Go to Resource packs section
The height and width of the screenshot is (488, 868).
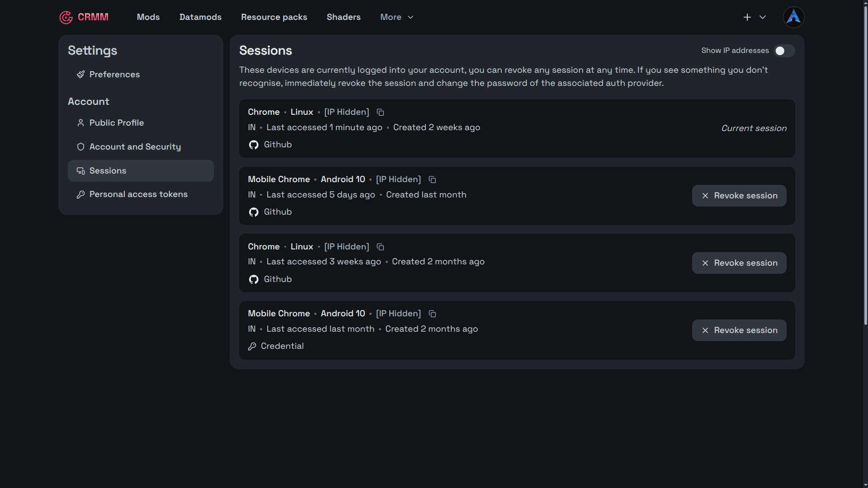pyautogui.click(x=274, y=17)
